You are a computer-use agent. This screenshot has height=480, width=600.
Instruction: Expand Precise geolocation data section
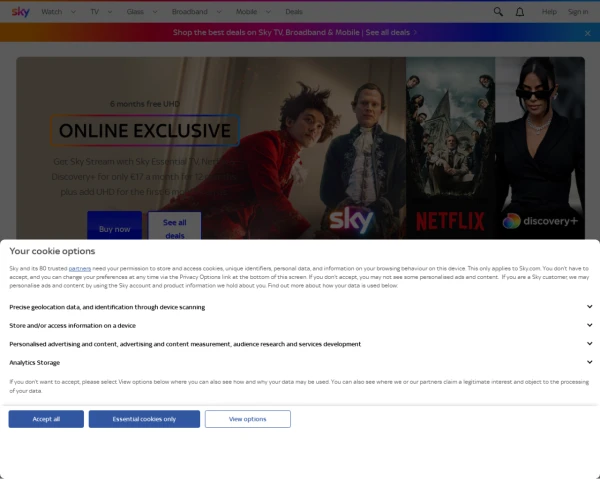click(x=589, y=307)
